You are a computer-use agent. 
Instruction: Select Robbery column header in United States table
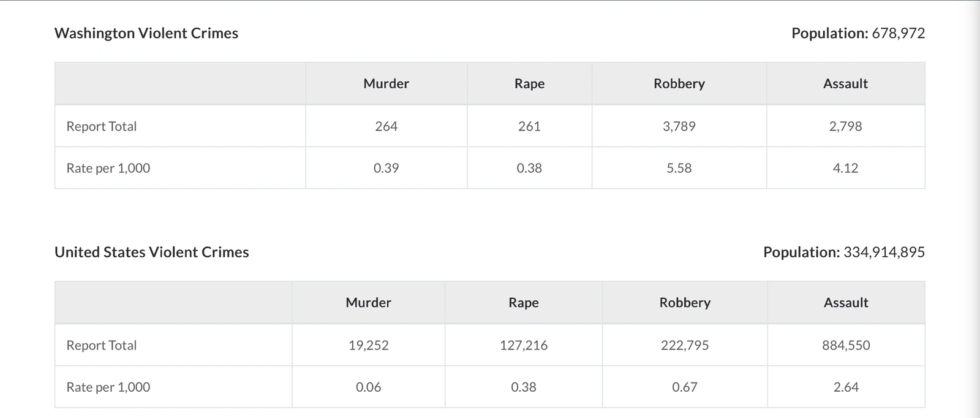pos(685,302)
